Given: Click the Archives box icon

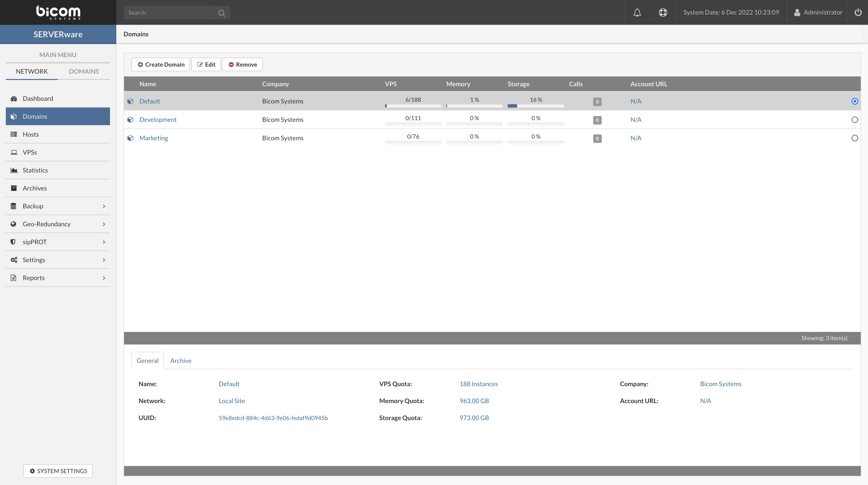Looking at the screenshot, I should pos(14,188).
